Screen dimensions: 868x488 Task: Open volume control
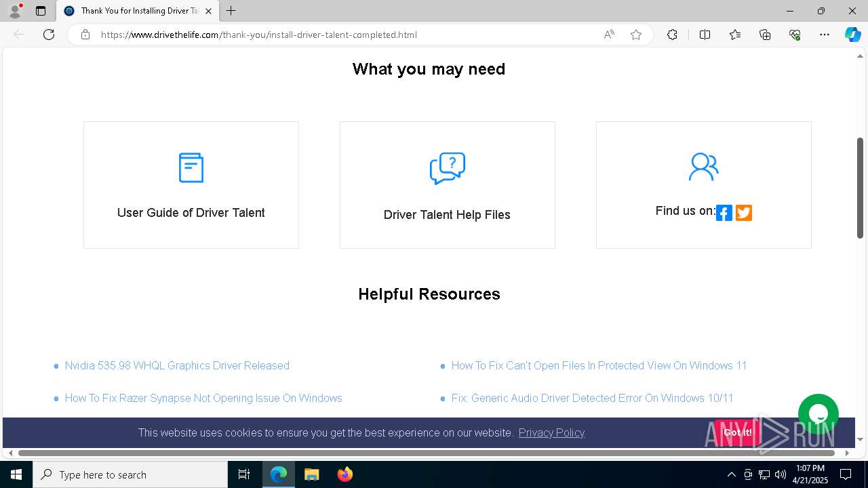tap(781, 474)
